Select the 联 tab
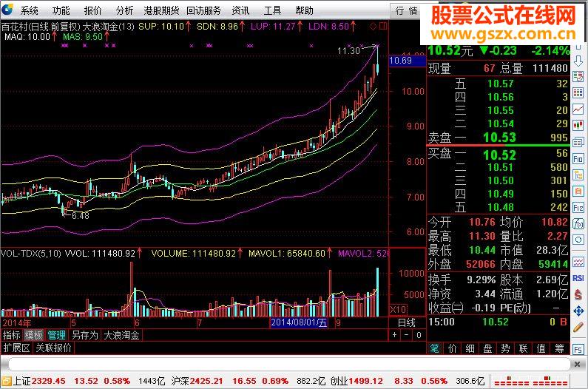Image resolution: width=588 pixels, height=389 pixels. [x=524, y=348]
